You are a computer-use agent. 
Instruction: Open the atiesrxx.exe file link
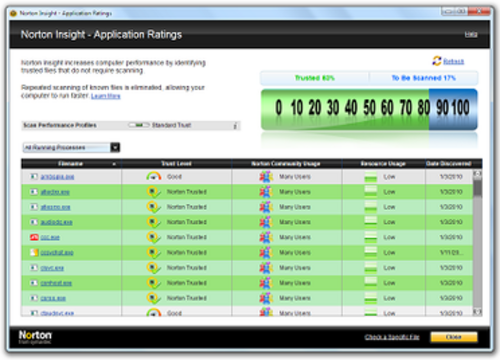pos(55,207)
